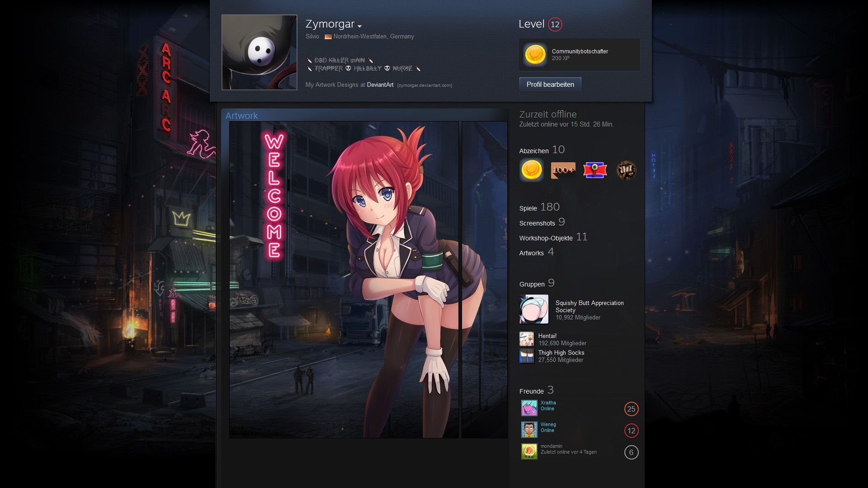Screen dimensions: 868x488
Task: Open the Abzeichen badges list
Action: point(542,150)
